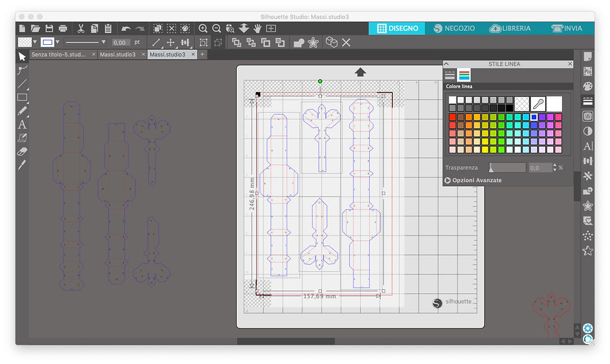Open the DISEGNO tab
The width and height of the screenshot is (610, 364).
click(x=397, y=29)
